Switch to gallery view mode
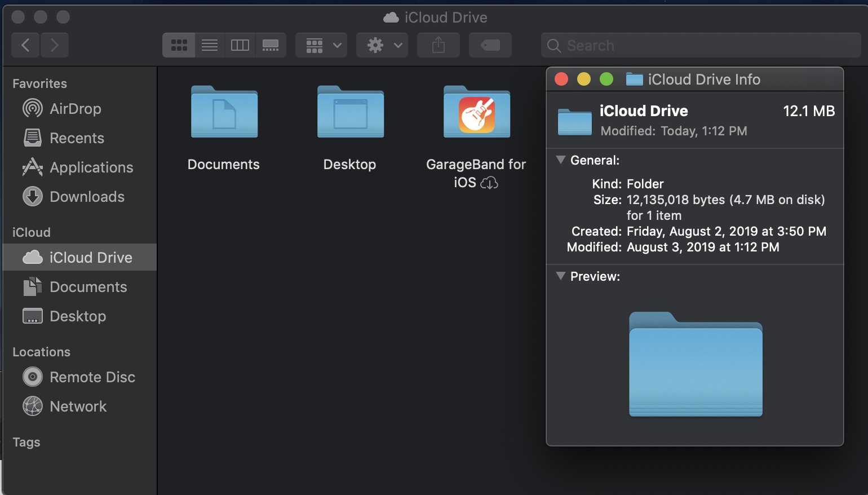The image size is (868, 495). pos(271,45)
